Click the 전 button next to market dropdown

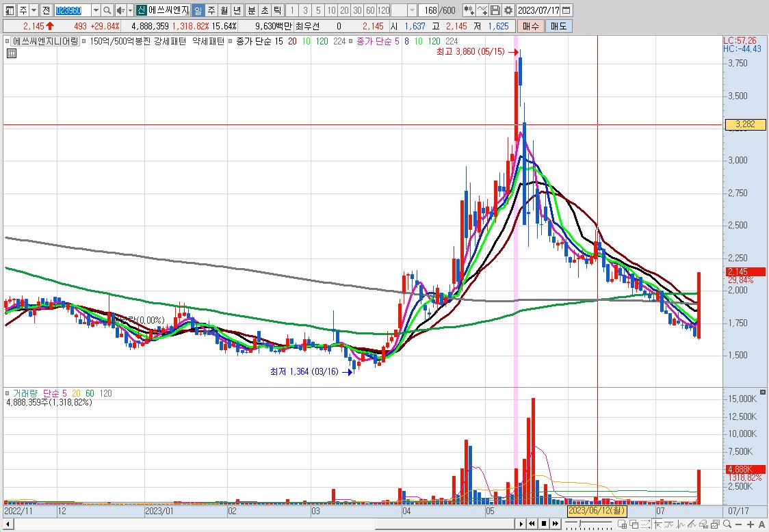click(x=46, y=10)
